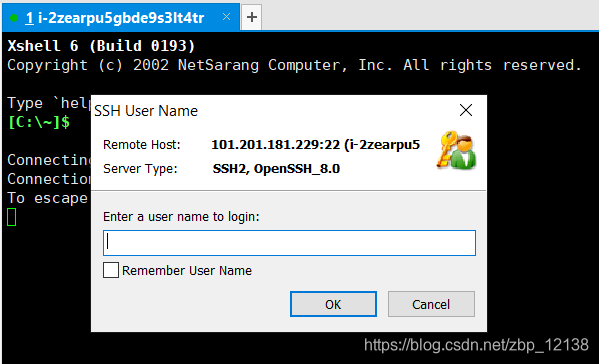Click the 'Enter a user name to login' label
The height and width of the screenshot is (364, 599).
[x=181, y=217]
